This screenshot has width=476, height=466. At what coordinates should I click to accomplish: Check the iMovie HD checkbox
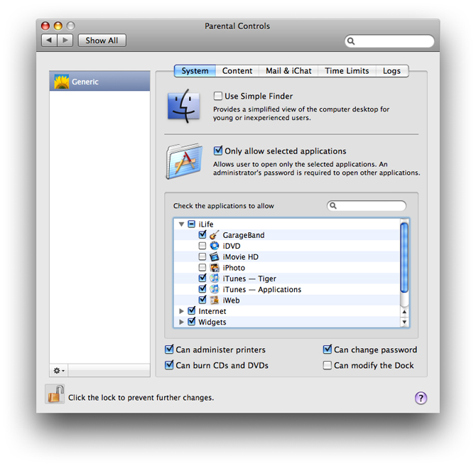pos(202,256)
